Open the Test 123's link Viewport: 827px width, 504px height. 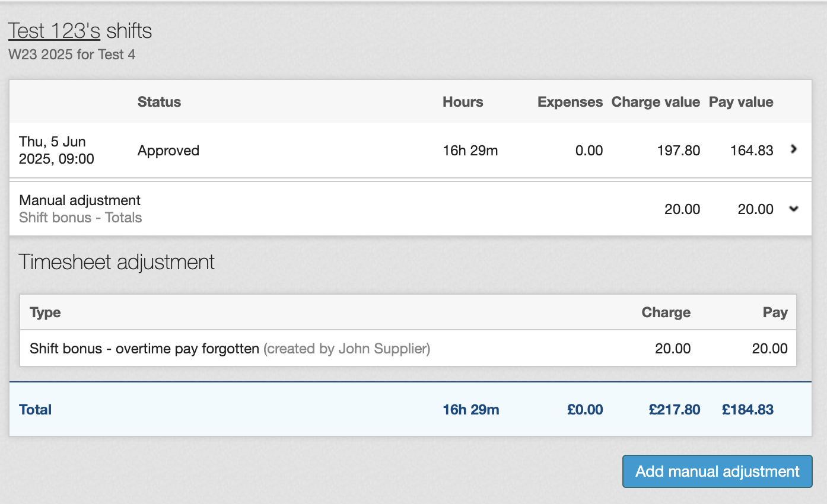point(54,31)
